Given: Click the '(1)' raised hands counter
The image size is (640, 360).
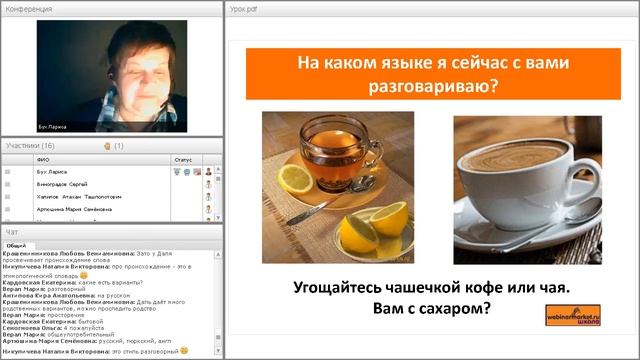Looking at the screenshot, I should 119,146.
